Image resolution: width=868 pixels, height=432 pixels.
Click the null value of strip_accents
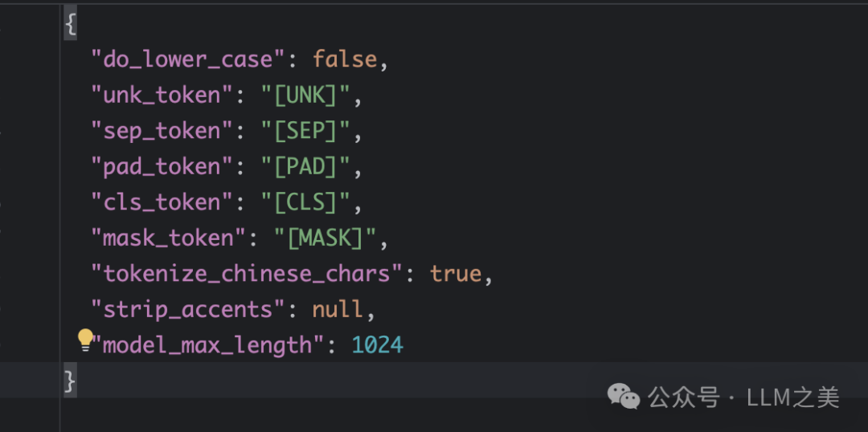(339, 310)
